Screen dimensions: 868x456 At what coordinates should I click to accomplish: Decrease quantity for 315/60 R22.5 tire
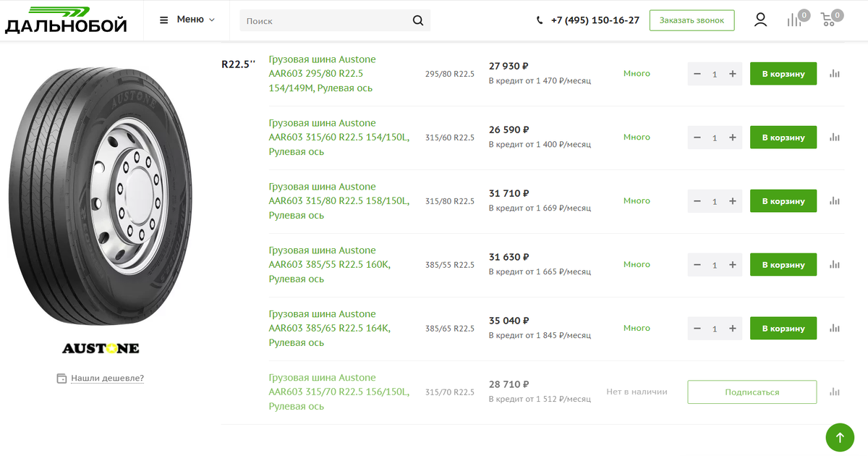(697, 138)
